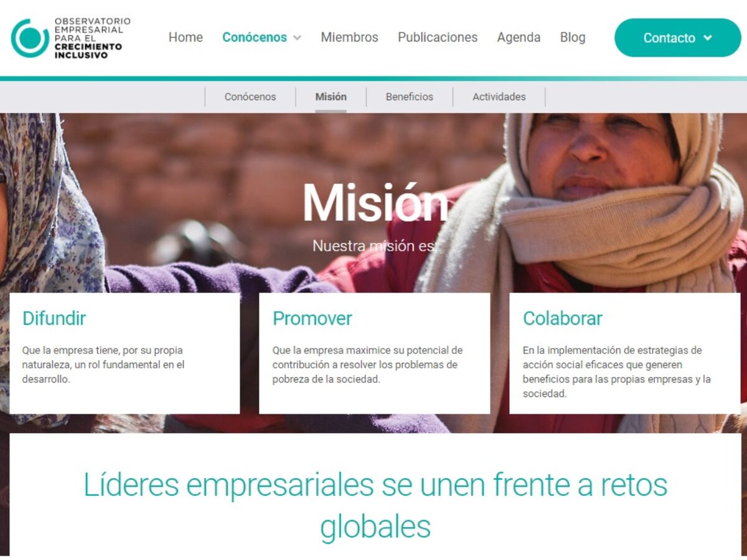Click the teal circular Observatorio logo icon

coord(30,38)
